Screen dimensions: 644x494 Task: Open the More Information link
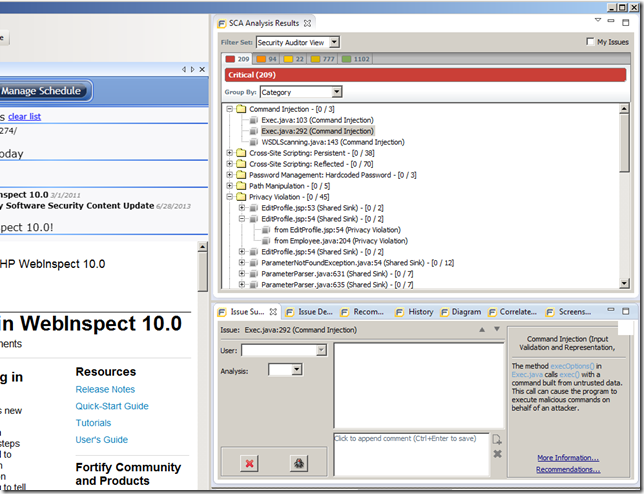568,458
